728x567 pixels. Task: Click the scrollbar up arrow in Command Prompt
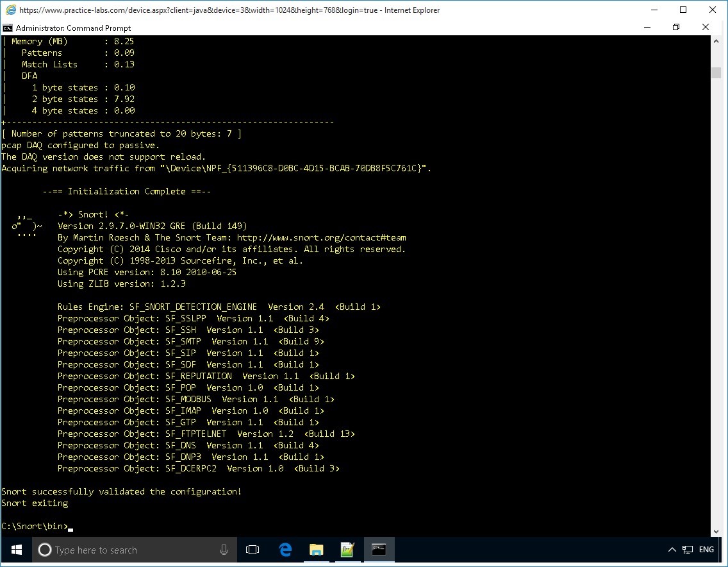(x=716, y=42)
